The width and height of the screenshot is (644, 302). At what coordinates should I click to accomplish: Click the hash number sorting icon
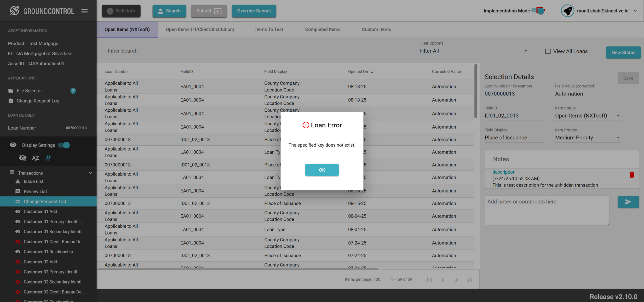click(48, 158)
